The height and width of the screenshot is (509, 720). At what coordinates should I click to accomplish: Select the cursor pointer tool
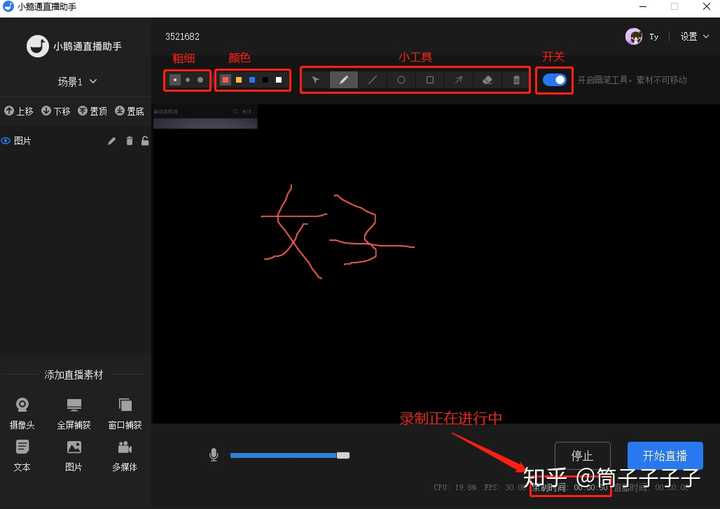(x=315, y=80)
